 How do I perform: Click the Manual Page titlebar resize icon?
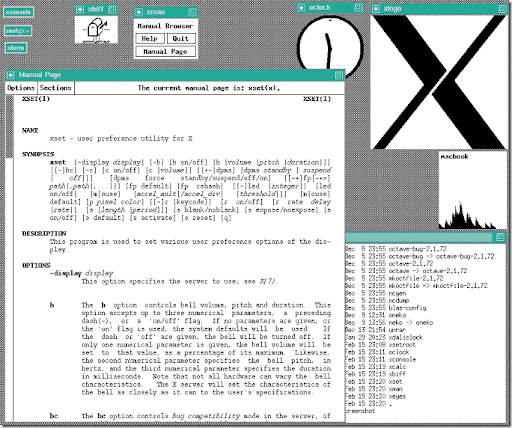[339, 75]
